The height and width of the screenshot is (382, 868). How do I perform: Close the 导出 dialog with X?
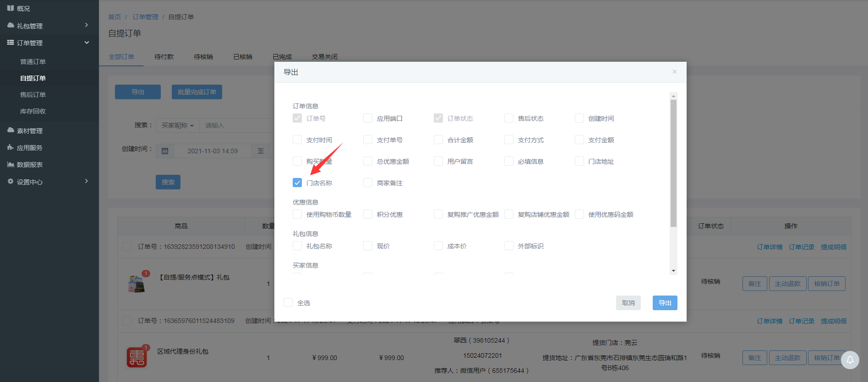coord(674,72)
